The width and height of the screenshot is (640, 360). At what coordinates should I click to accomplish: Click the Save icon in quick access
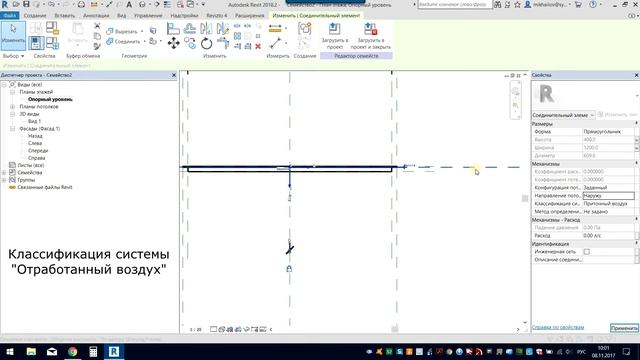(26, 4)
